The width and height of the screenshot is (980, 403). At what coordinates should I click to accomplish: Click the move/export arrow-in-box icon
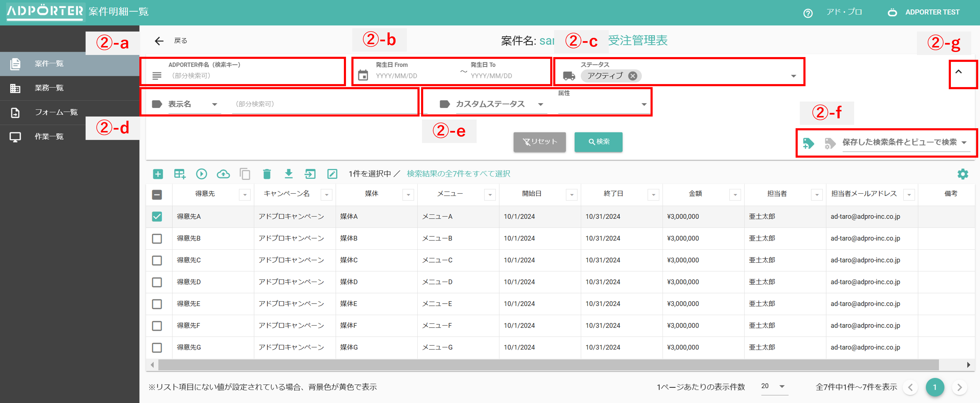310,174
